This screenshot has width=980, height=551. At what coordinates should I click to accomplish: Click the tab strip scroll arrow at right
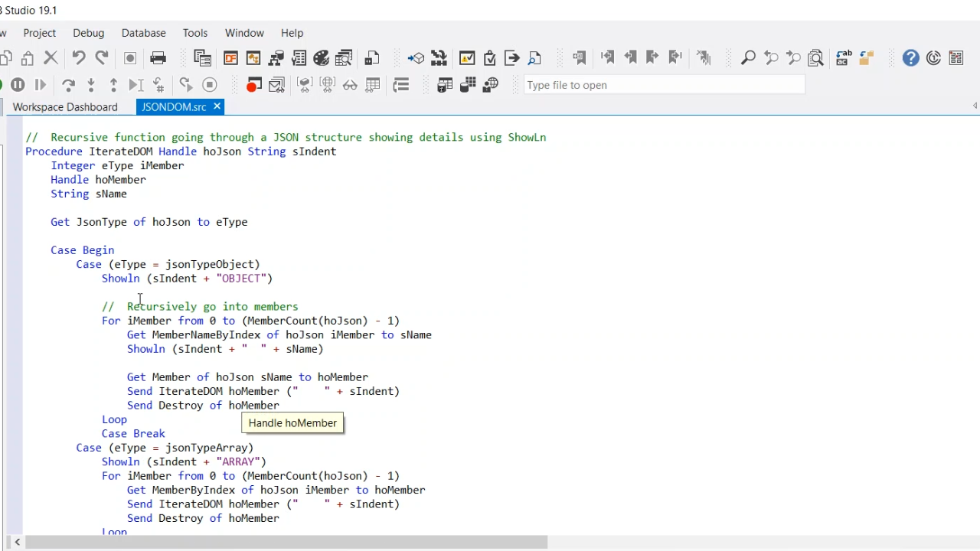[975, 106]
